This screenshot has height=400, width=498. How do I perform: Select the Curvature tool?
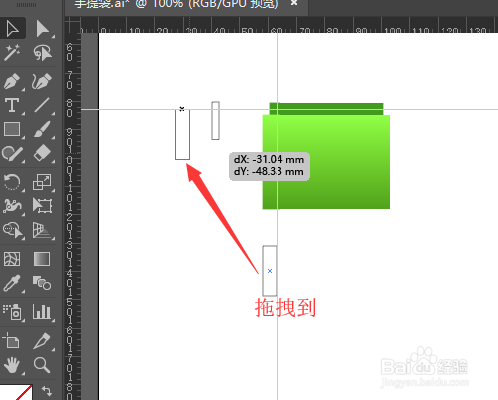point(42,81)
